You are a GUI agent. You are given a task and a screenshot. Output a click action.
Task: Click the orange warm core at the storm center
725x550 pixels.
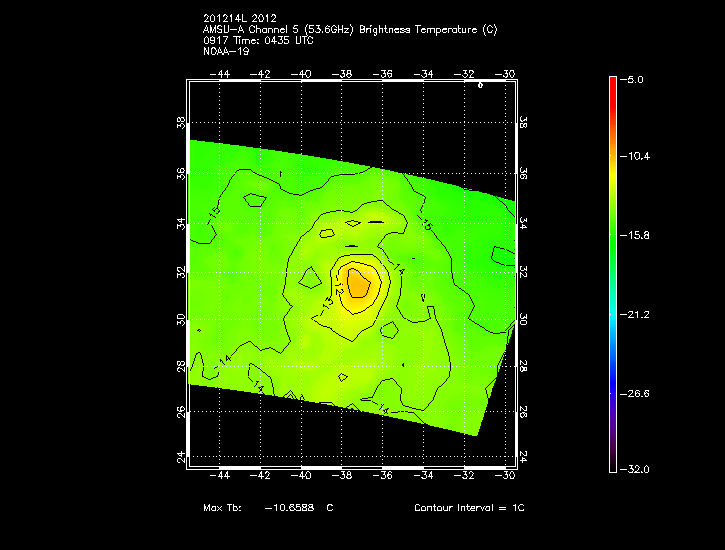(x=357, y=283)
